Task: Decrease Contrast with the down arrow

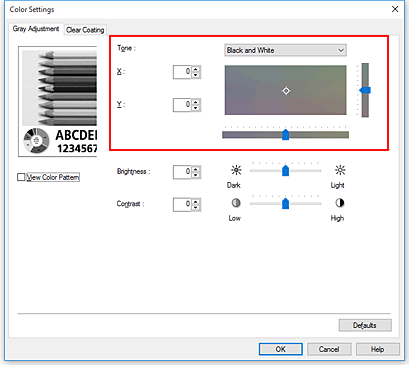Action: pos(196,208)
